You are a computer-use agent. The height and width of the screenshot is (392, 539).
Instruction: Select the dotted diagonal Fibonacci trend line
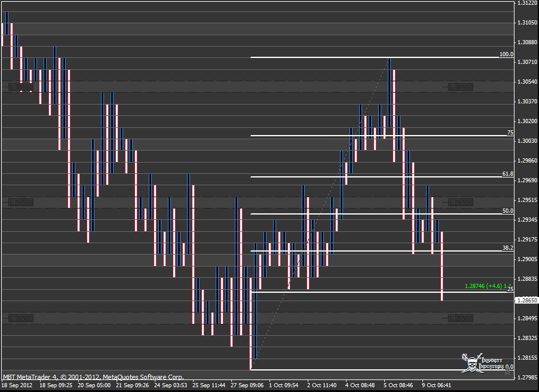coord(320,214)
